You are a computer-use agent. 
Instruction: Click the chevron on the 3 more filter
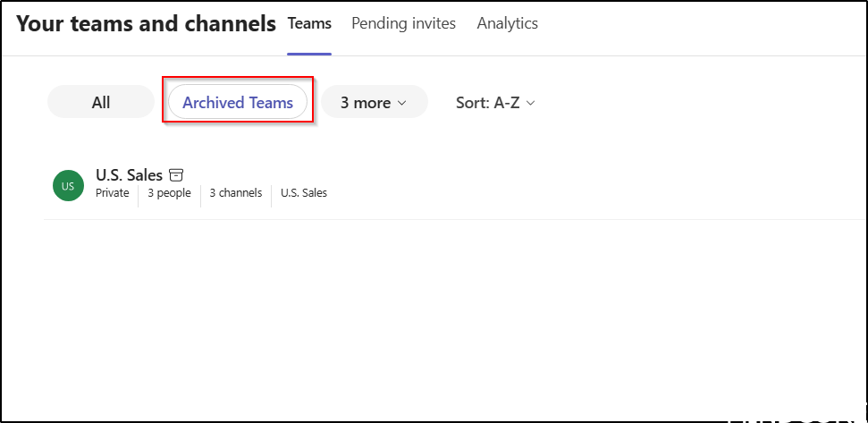coord(401,103)
